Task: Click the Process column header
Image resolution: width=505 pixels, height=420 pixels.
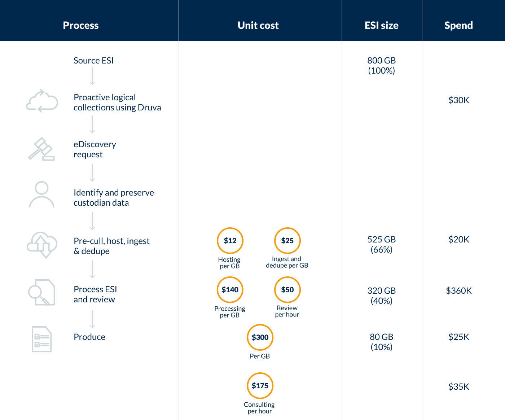Action: 81,25
